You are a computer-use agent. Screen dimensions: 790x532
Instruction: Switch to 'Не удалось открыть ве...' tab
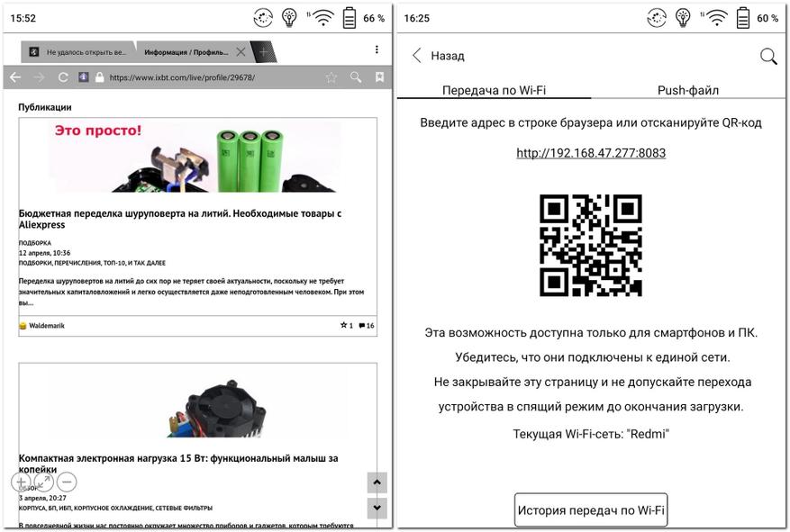[x=78, y=52]
